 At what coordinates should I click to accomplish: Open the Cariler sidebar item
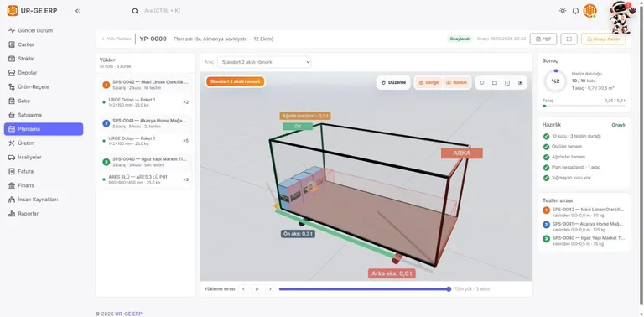44,44
